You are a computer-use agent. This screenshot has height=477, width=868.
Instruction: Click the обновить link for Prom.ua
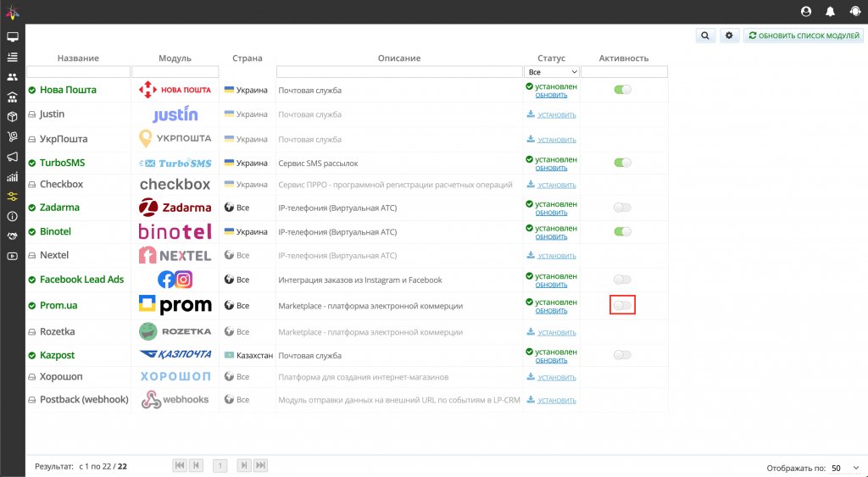tap(551, 311)
